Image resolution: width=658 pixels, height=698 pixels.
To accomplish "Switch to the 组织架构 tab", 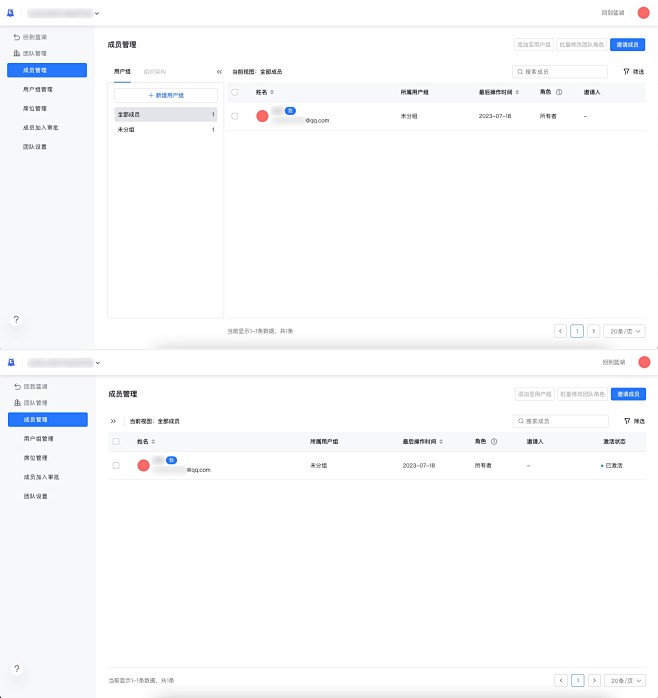I will pos(155,72).
